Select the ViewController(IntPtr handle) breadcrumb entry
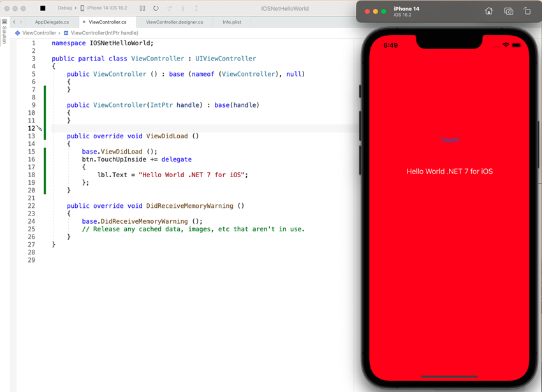Viewport: 542px width, 392px height. pyautogui.click(x=104, y=33)
